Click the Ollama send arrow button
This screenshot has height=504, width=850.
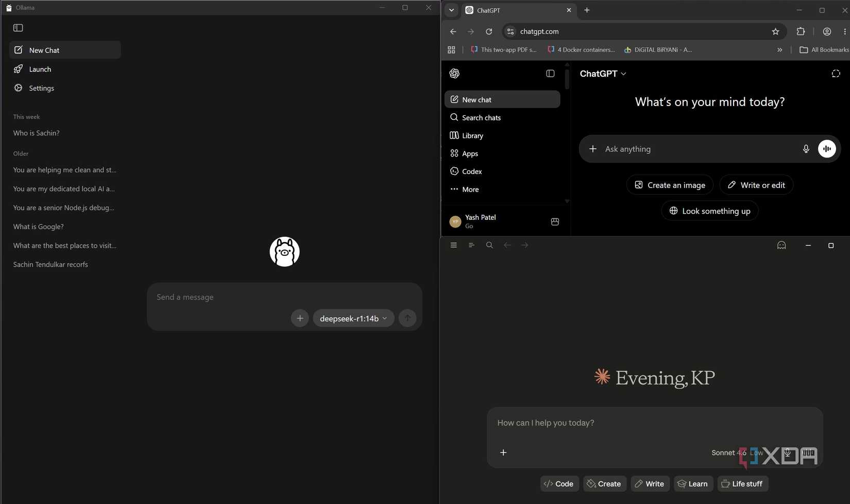click(x=407, y=318)
